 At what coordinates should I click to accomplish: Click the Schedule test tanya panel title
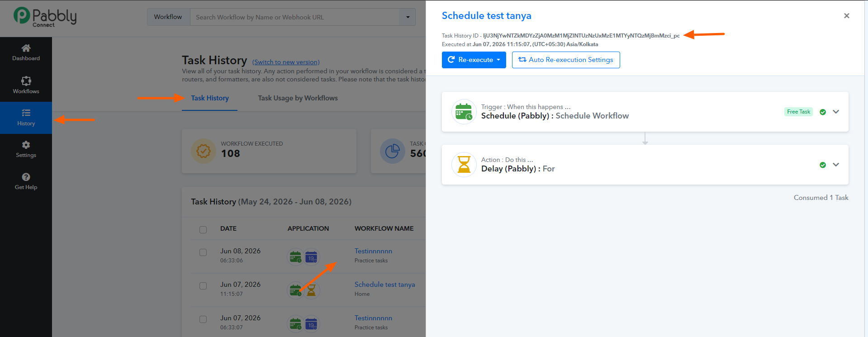coord(487,16)
